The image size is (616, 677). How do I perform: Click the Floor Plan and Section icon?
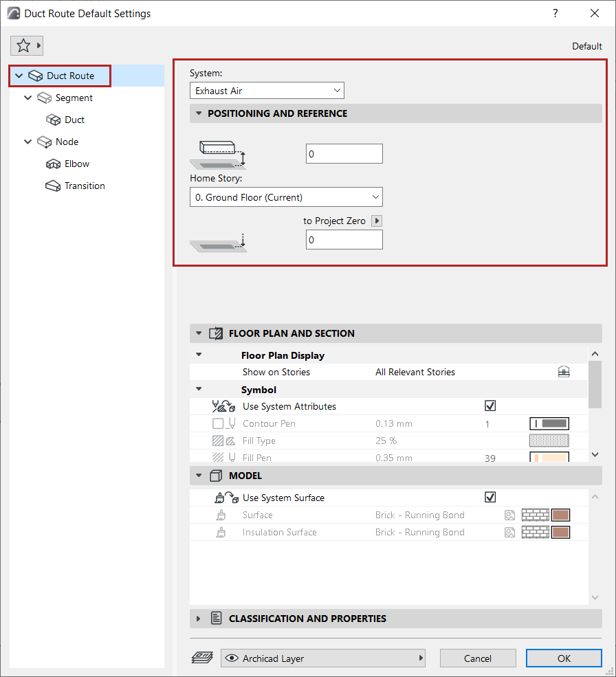(x=216, y=333)
